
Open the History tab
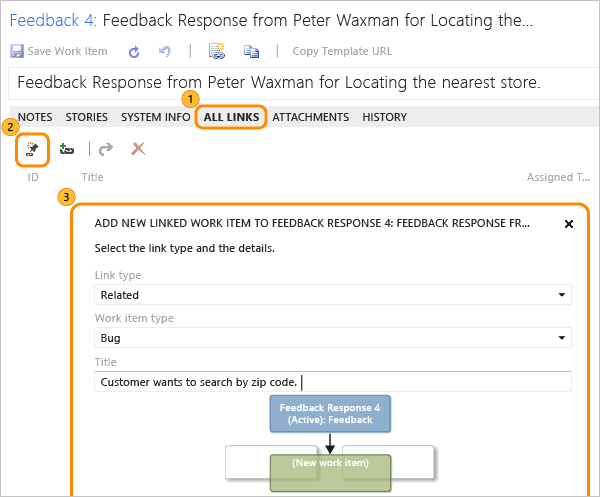click(x=385, y=117)
